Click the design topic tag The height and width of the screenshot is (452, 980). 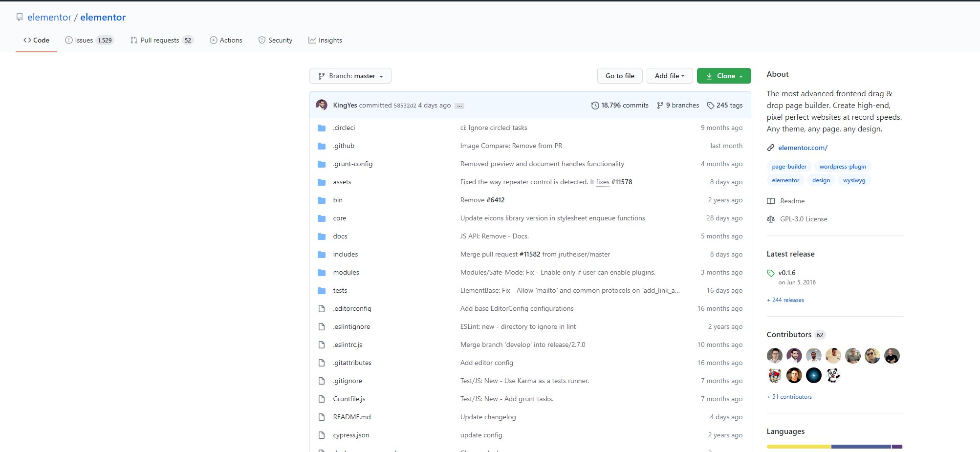821,180
